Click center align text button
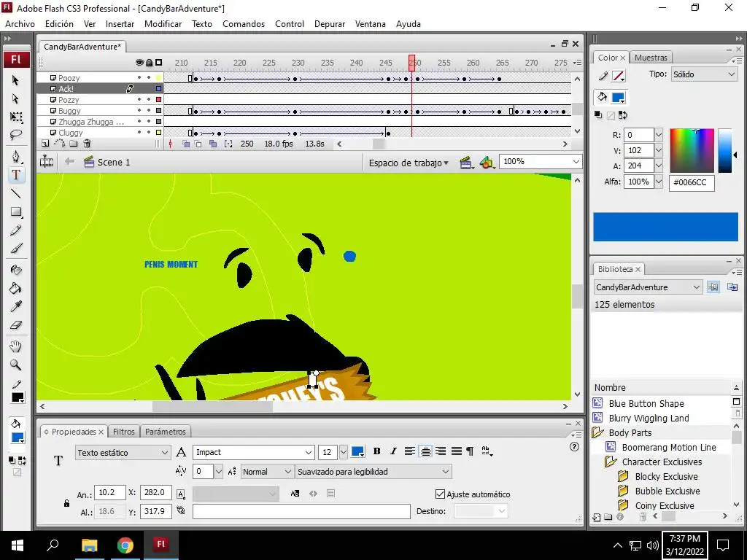Screen dimensions: 747x560 click(425, 451)
